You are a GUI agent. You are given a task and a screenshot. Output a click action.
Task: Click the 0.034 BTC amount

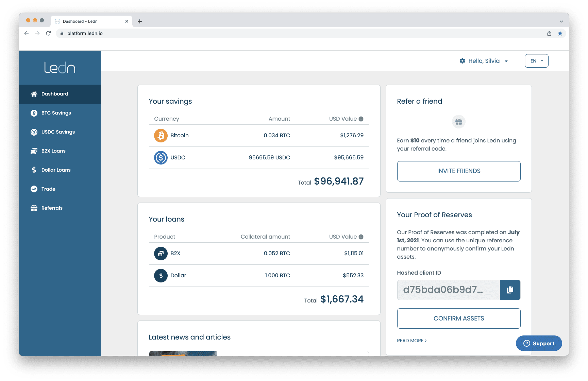[277, 136]
